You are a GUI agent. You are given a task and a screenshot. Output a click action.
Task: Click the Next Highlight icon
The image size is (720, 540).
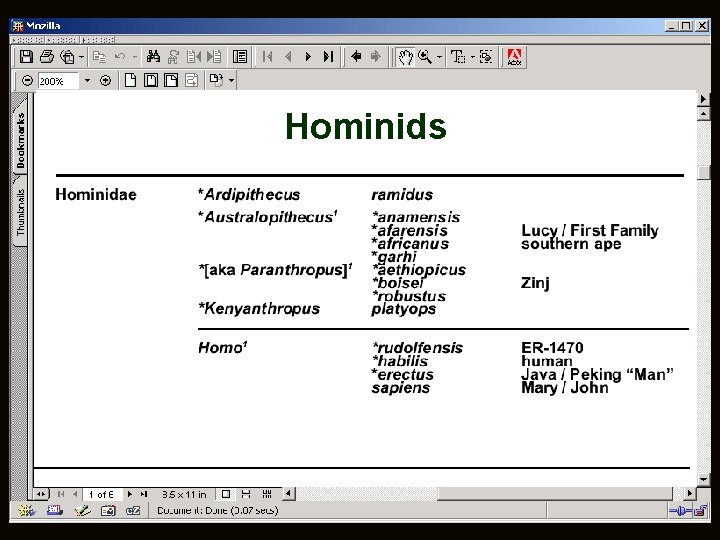[x=214, y=56]
